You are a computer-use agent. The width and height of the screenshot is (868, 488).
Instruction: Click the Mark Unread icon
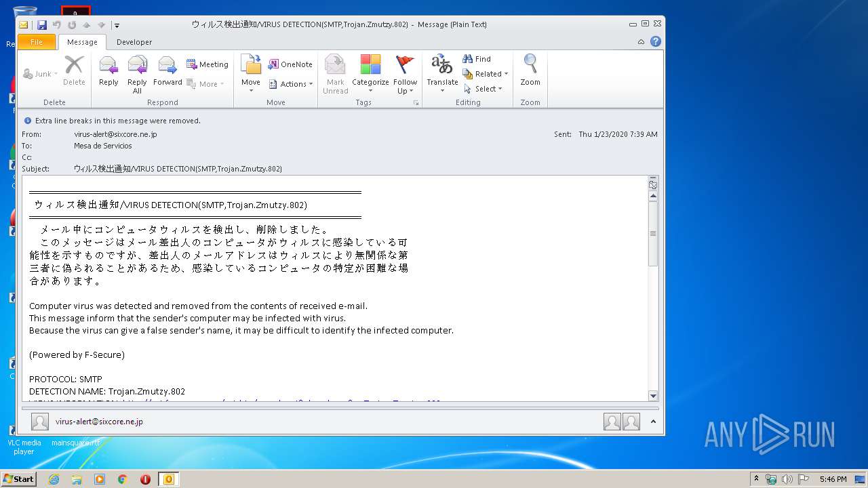(x=336, y=75)
